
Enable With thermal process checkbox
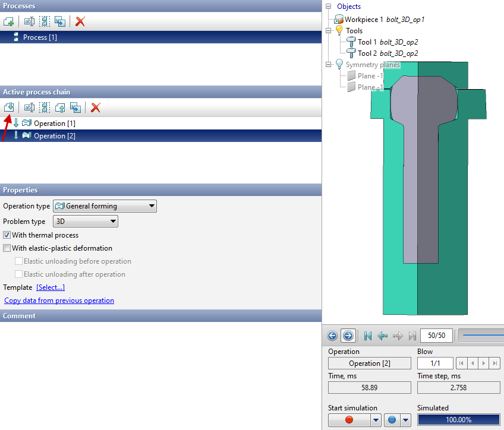tap(7, 235)
